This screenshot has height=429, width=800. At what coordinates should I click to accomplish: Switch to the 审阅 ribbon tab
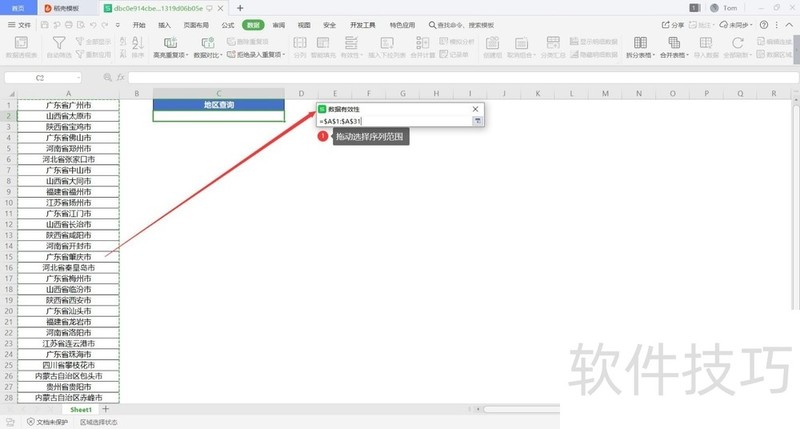[279, 24]
